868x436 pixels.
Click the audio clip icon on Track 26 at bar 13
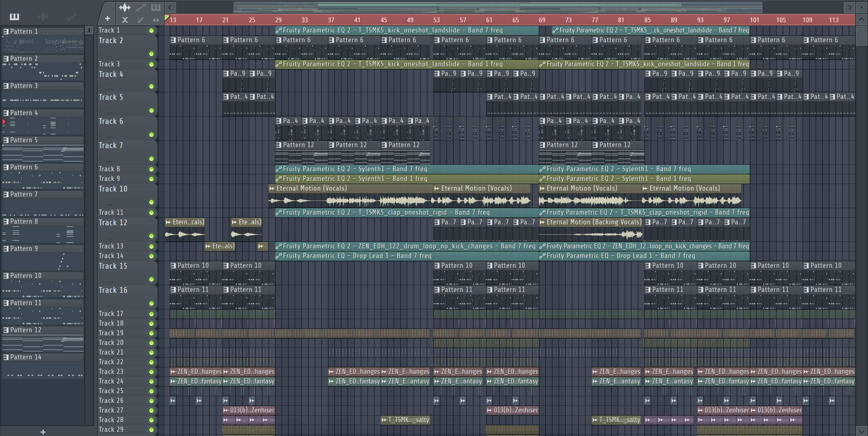pos(173,401)
